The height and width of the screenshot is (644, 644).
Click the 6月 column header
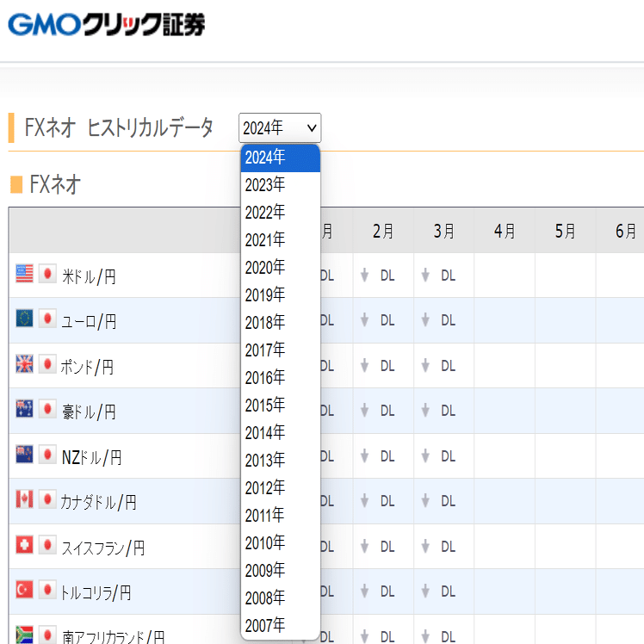point(626,231)
